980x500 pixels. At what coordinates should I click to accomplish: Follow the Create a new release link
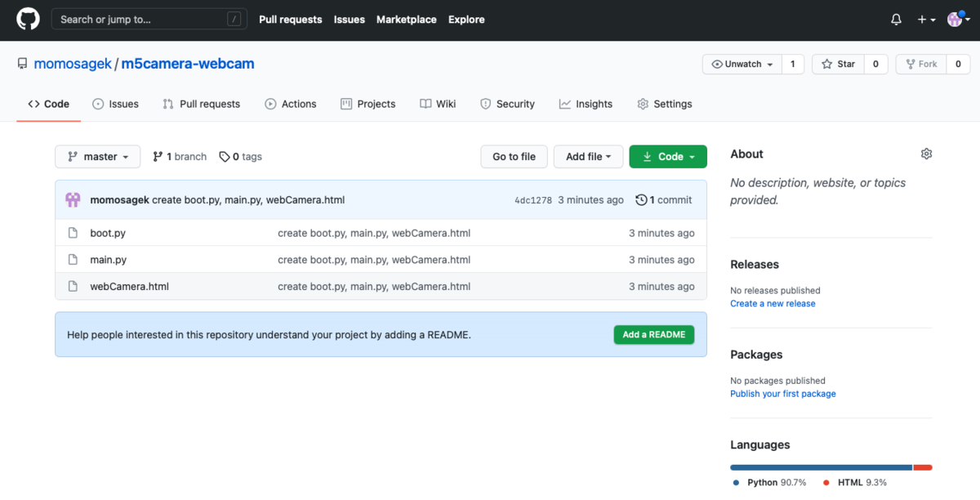[773, 303]
